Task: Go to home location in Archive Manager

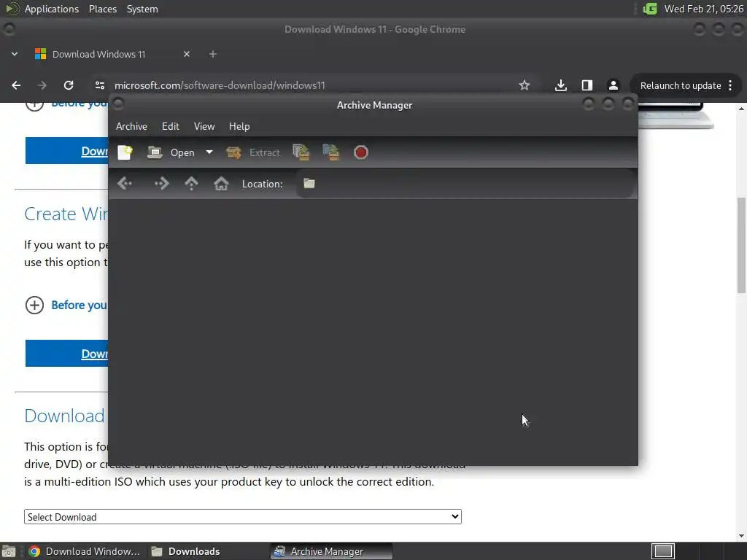Action: 221,183
